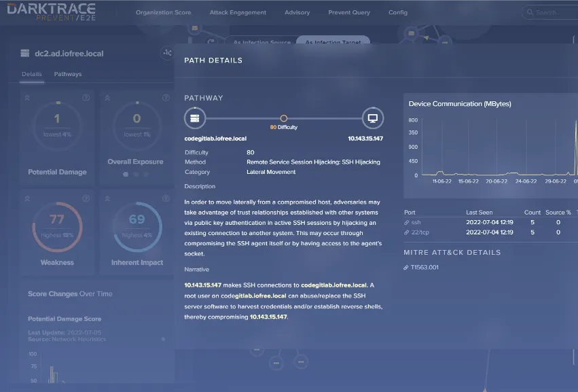
Task: Open the Advisory menu
Action: point(297,12)
